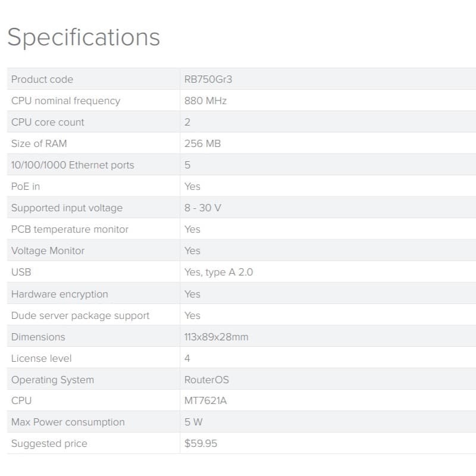This screenshot has width=476, height=476.
Task: Click the 8 - 30 V voltage value
Action: pos(203,208)
